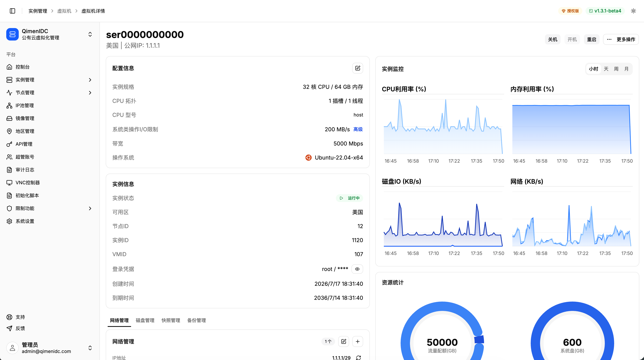644x360 pixels.
Task: Select 月 monitoring range
Action: point(626,69)
